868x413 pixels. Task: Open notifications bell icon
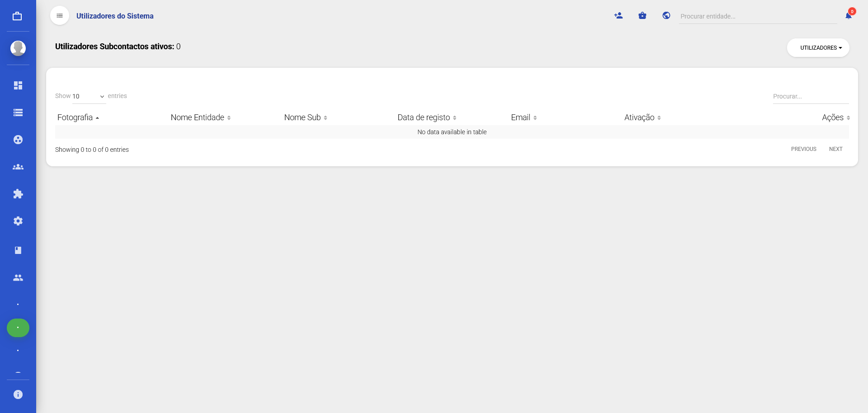click(849, 16)
